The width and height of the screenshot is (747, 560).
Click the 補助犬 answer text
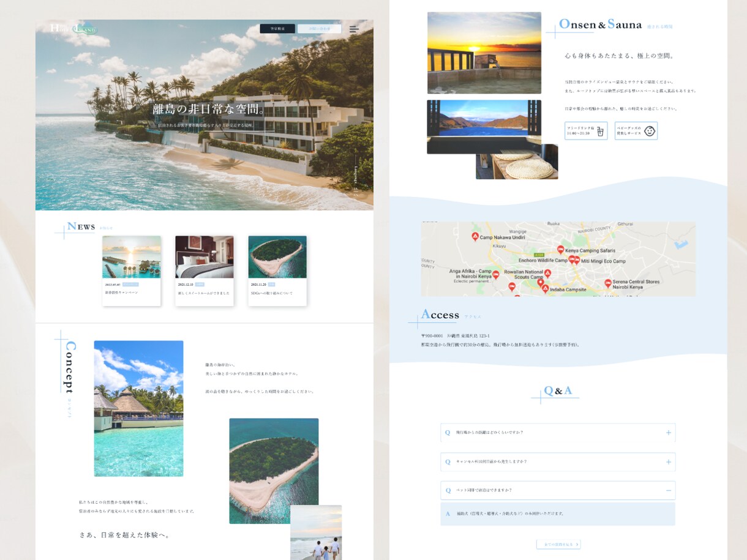click(x=509, y=513)
